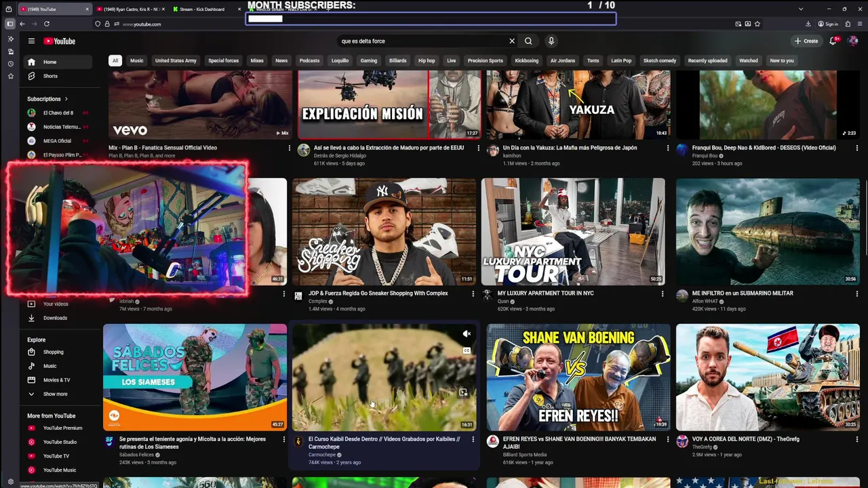
Task: Select the Billiards filter chip
Action: pos(398,60)
